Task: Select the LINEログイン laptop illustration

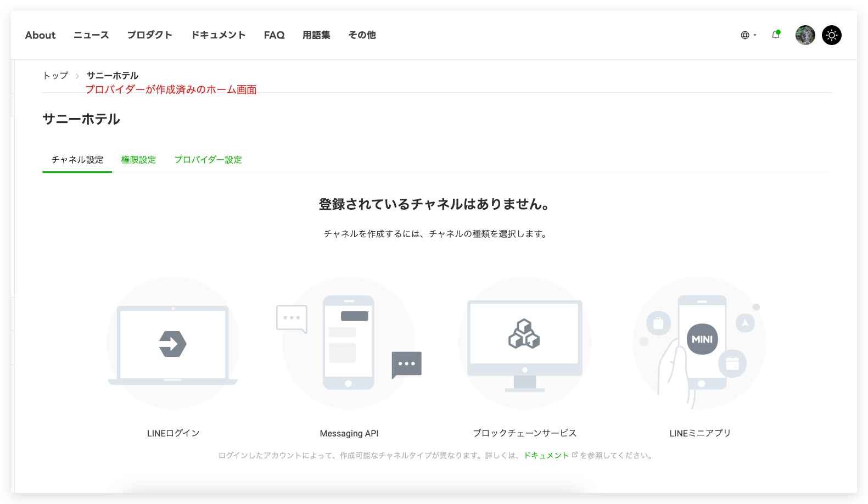Action: click(173, 343)
